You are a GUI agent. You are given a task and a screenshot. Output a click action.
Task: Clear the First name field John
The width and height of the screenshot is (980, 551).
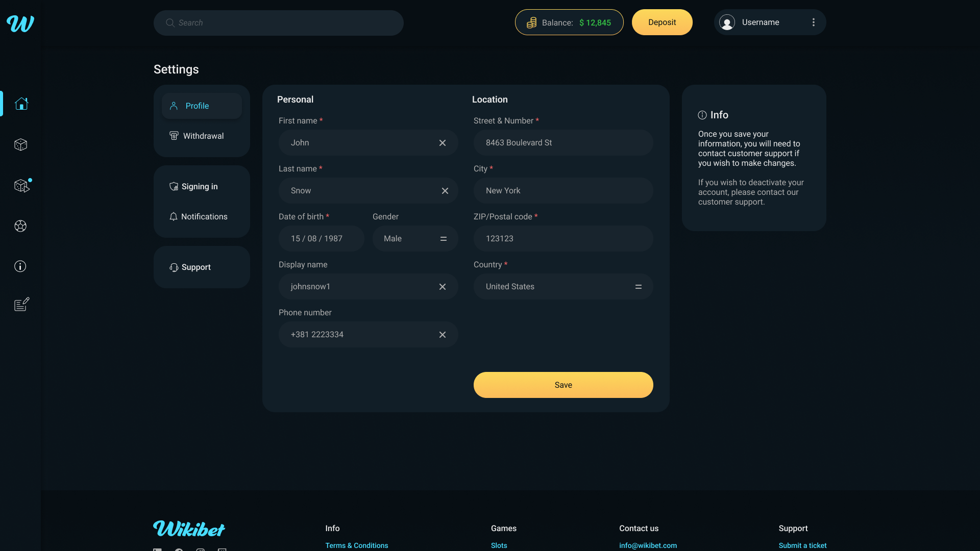pos(443,143)
